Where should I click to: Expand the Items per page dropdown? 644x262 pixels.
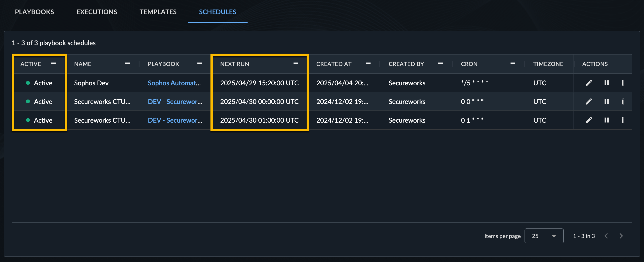click(544, 236)
